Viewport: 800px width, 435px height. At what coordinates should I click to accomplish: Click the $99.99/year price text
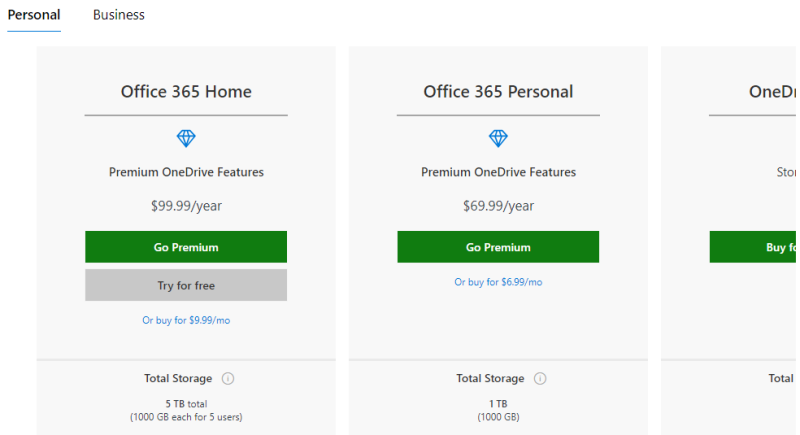[x=186, y=206]
